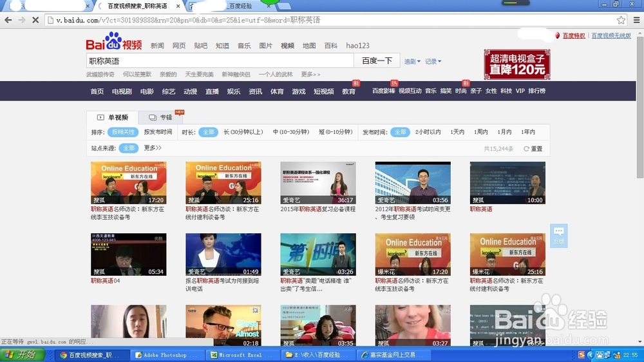Open the 电影 navigation item
This screenshot has width=644, height=362.
coord(147,91)
